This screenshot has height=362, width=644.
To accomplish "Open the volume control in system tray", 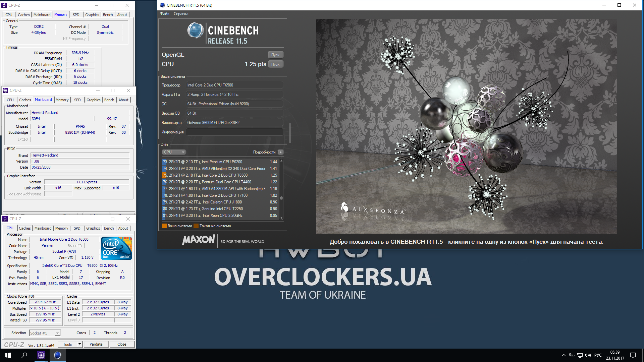I will [x=588, y=355].
